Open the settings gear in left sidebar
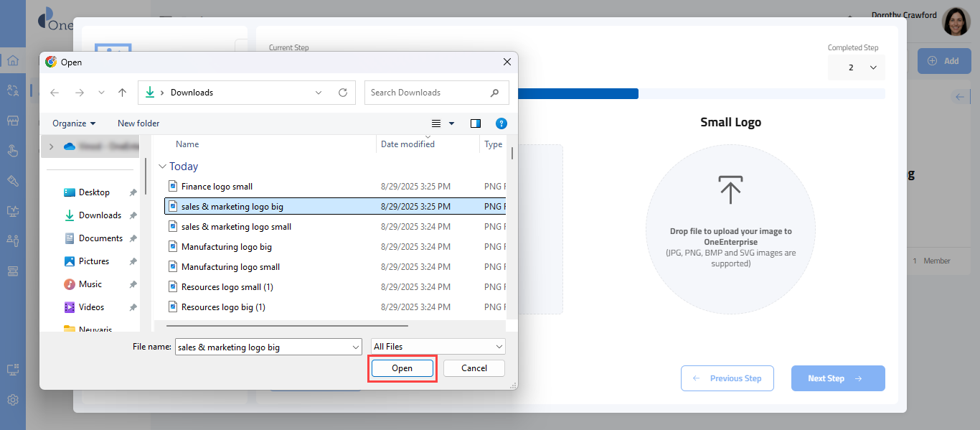This screenshot has height=430, width=980. [x=13, y=400]
